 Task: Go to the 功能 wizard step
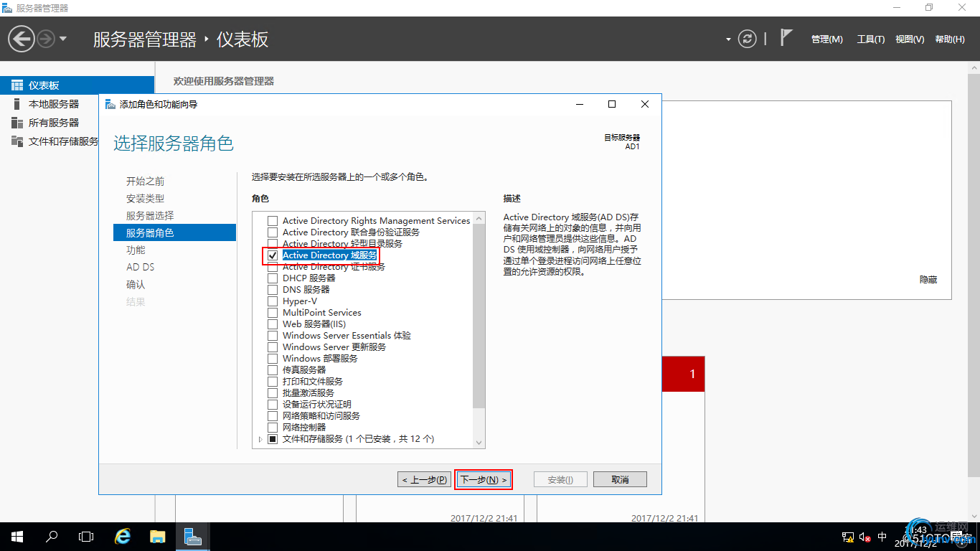(x=136, y=250)
